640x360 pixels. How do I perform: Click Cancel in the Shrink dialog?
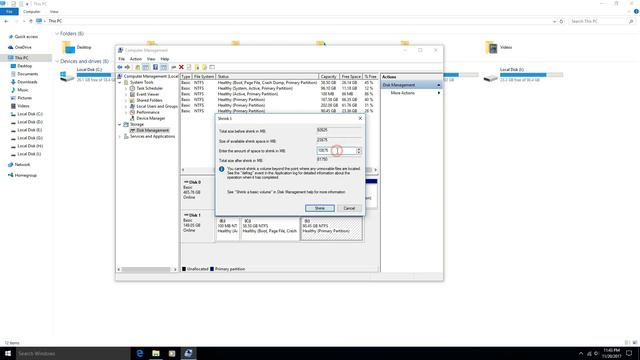pos(349,209)
